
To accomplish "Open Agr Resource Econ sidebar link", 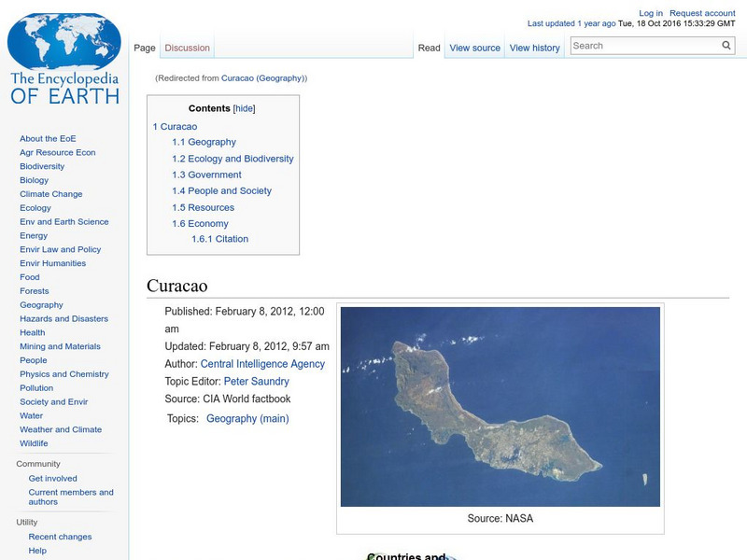I will [x=58, y=152].
